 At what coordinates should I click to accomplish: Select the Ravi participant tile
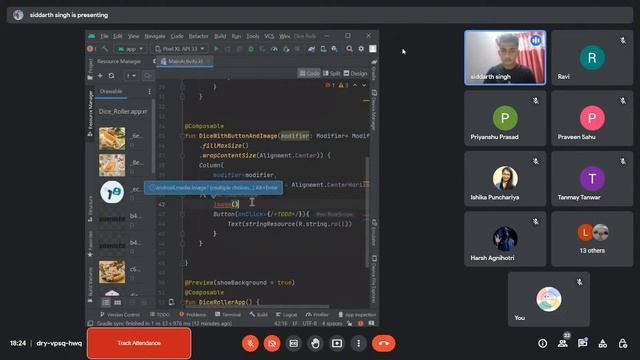coord(592,58)
